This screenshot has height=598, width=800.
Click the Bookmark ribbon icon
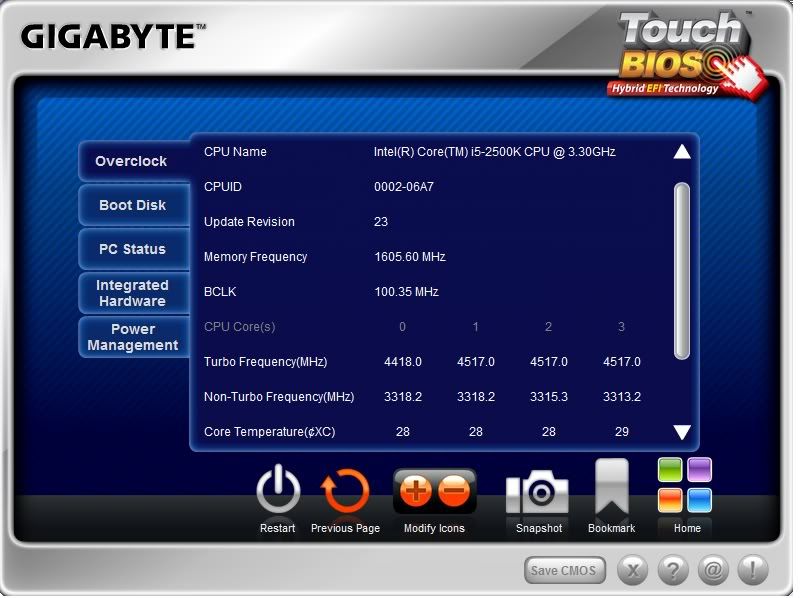pyautogui.click(x=611, y=487)
